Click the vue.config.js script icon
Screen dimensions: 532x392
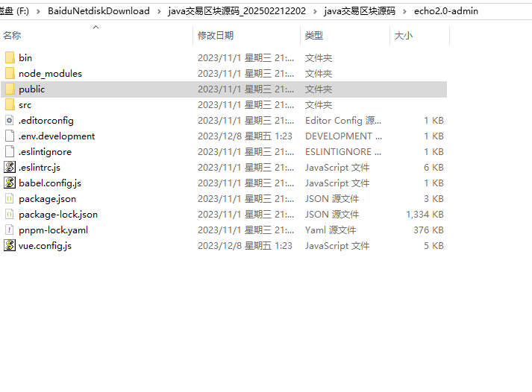(10, 245)
